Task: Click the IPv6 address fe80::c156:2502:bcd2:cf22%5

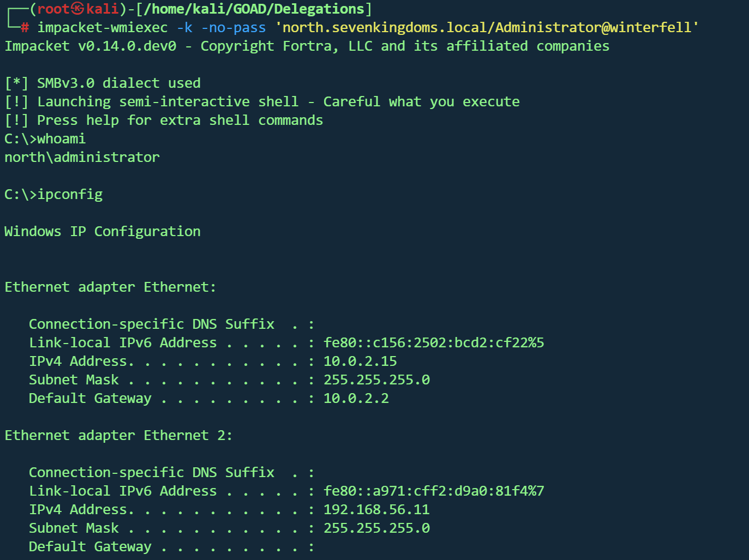Action: coord(434,342)
